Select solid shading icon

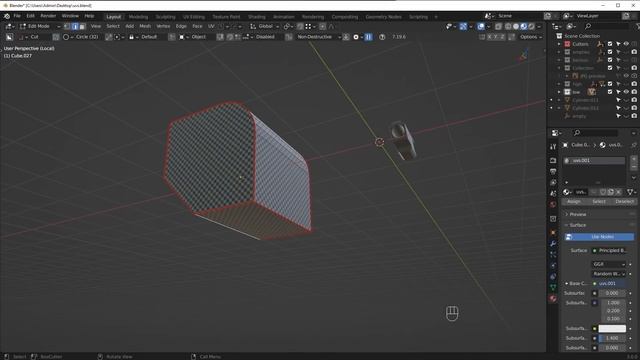[516, 26]
